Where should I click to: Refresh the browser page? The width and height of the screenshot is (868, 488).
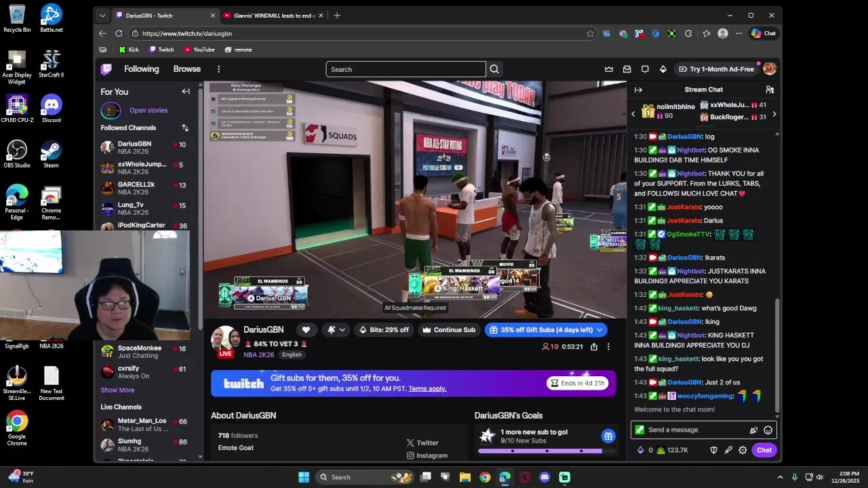[x=119, y=33]
